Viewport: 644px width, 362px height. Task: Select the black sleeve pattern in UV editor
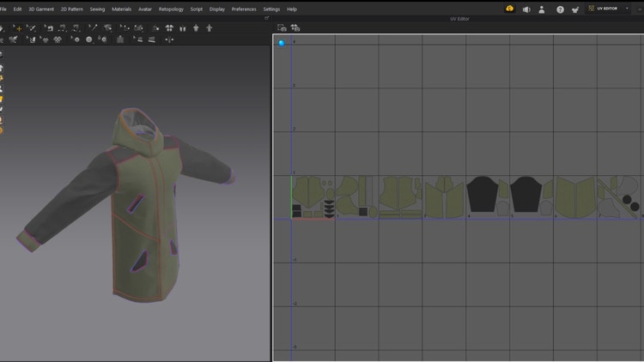(x=483, y=195)
